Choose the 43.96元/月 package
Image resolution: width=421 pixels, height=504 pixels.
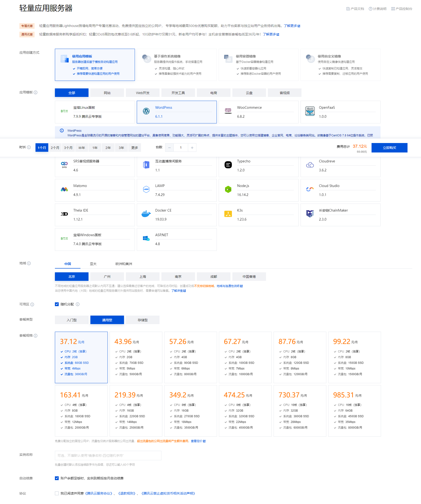(136, 357)
